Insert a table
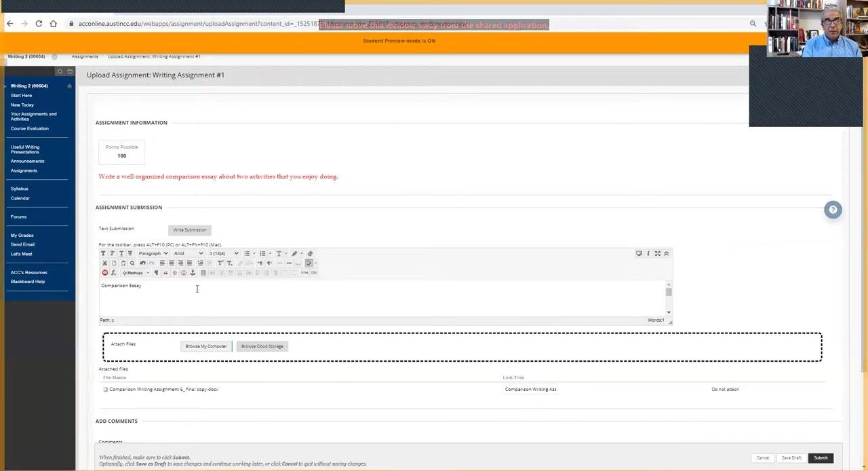The image size is (868, 471). click(203, 273)
